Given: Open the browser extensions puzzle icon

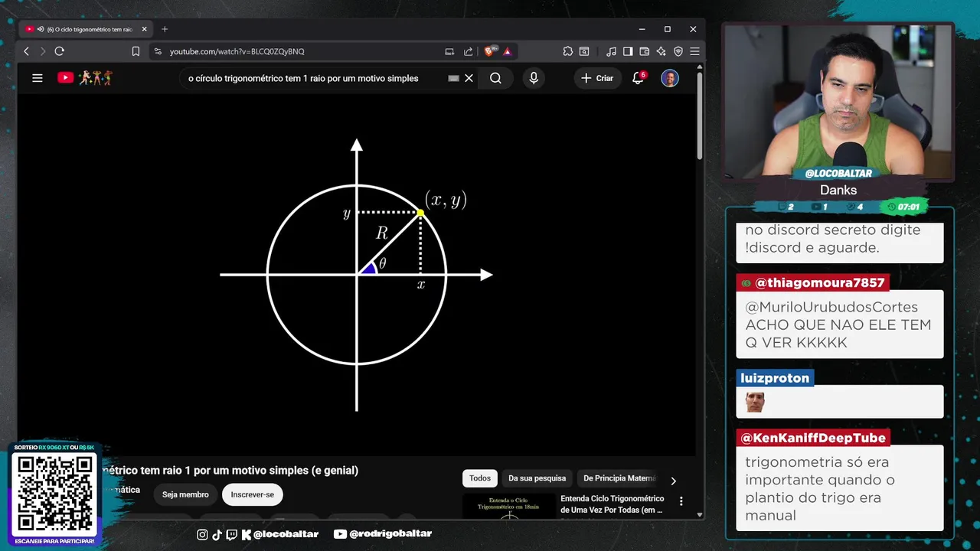Looking at the screenshot, I should pos(567,51).
